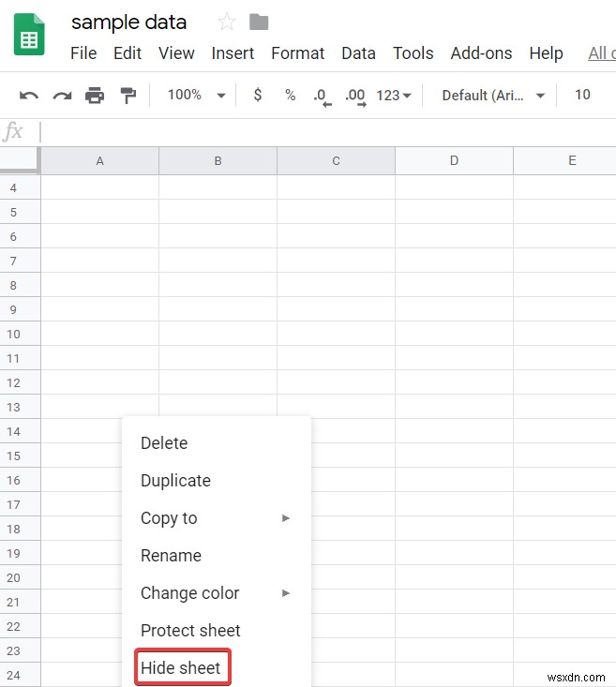Choose Rename from the context menu
Image resolution: width=616 pixels, height=687 pixels.
pos(217,556)
